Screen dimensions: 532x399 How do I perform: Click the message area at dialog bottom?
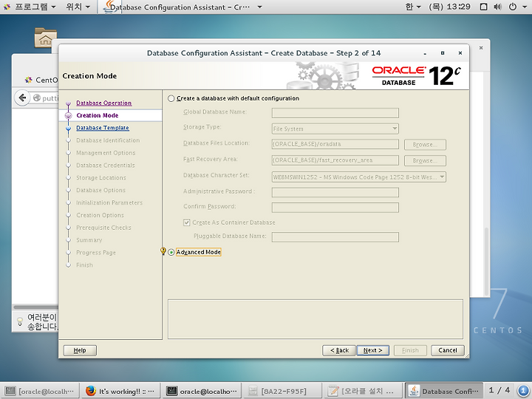[316, 319]
